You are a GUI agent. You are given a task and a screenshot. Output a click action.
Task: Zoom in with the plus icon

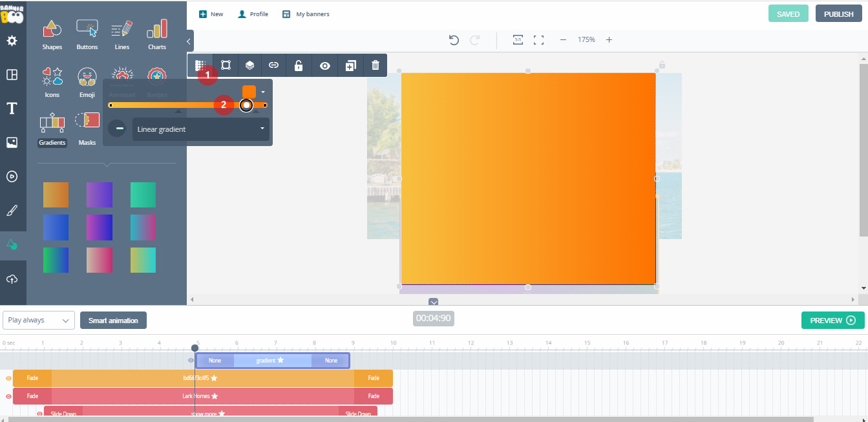click(609, 40)
